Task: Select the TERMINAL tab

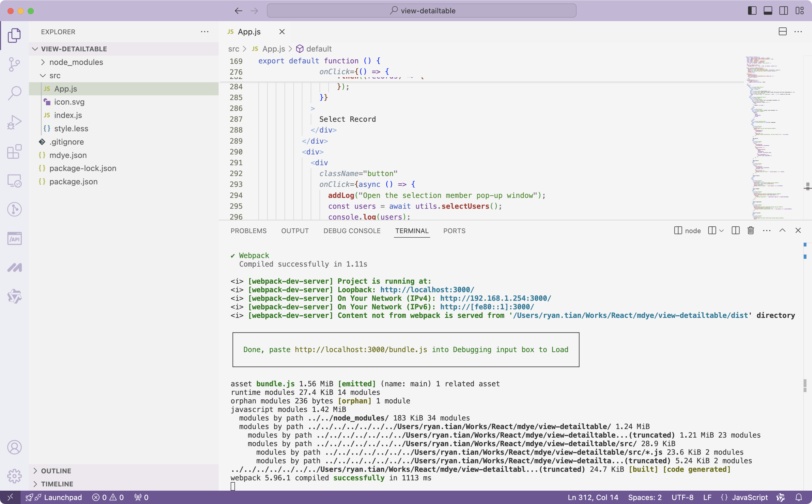Action: coord(412,231)
